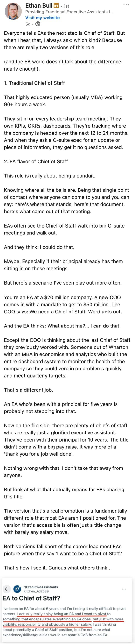Click the red-underlined sentence in Reddit image
This screenshot has width=135, height=644.
point(63,619)
